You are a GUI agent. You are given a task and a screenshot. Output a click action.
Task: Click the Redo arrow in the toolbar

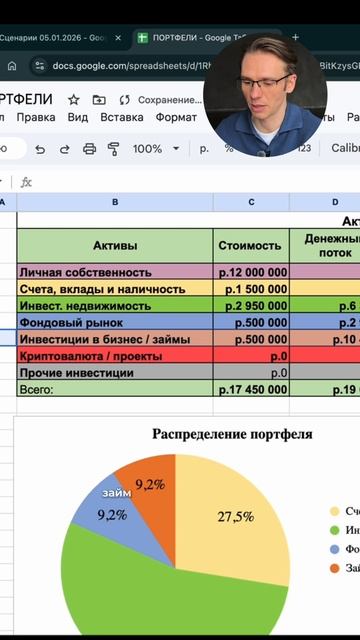coord(64,149)
